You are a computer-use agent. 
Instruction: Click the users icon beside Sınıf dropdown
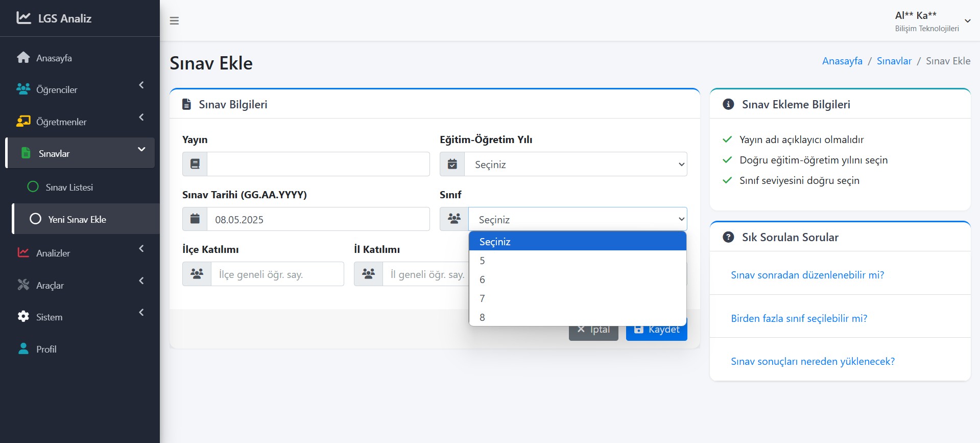454,219
